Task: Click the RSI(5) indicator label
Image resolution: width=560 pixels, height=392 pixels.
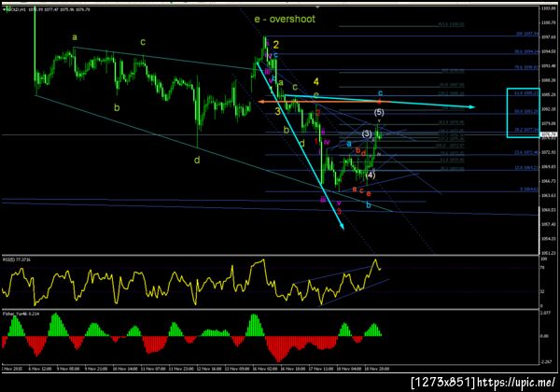Action: tap(17, 259)
